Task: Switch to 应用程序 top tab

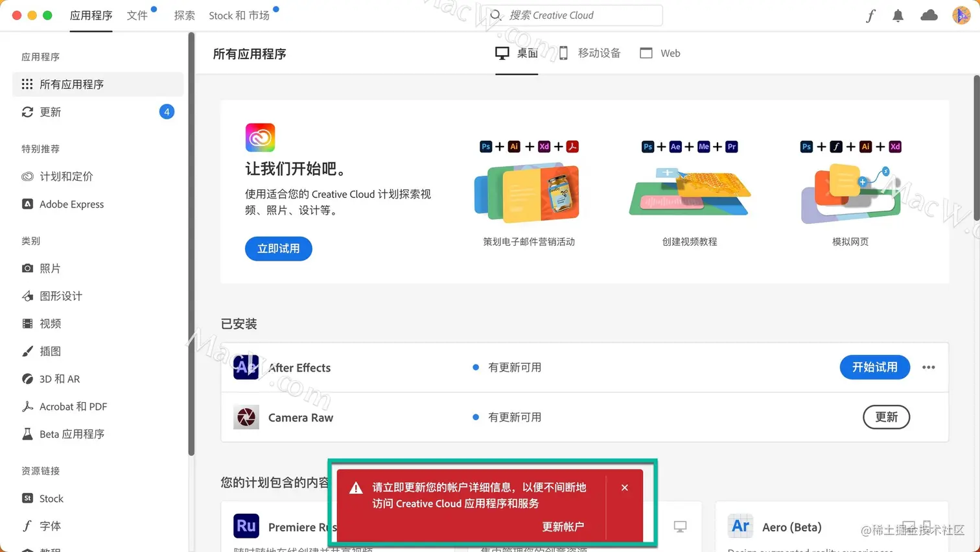Action: (91, 16)
